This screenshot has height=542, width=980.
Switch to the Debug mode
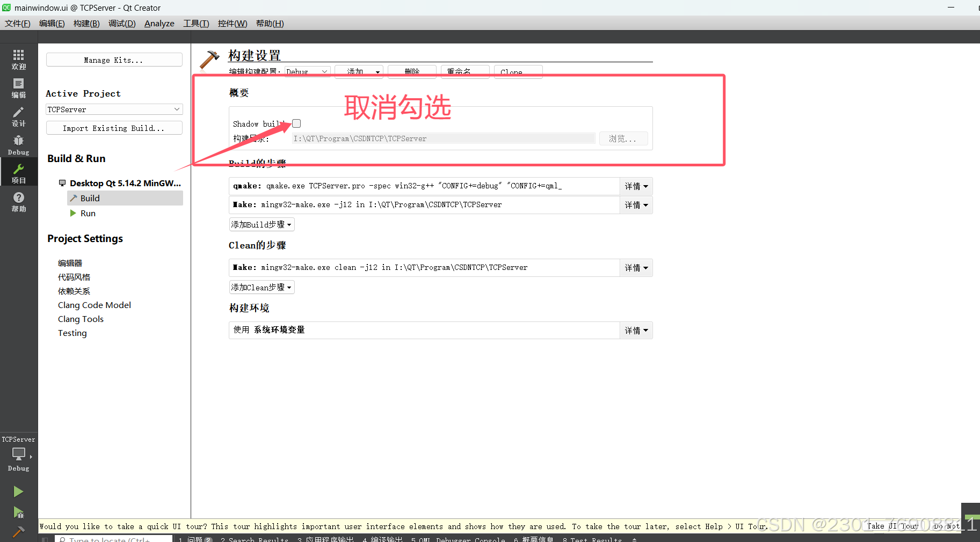pos(18,142)
